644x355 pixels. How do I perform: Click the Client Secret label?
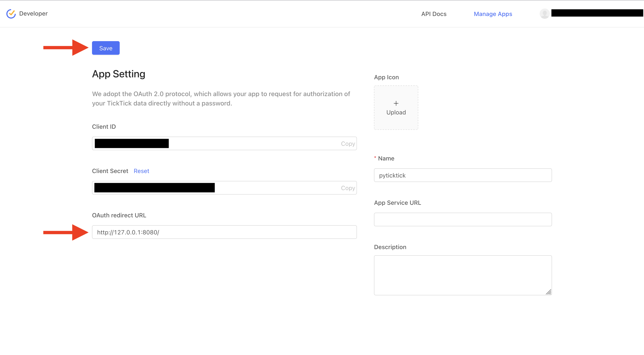(110, 171)
